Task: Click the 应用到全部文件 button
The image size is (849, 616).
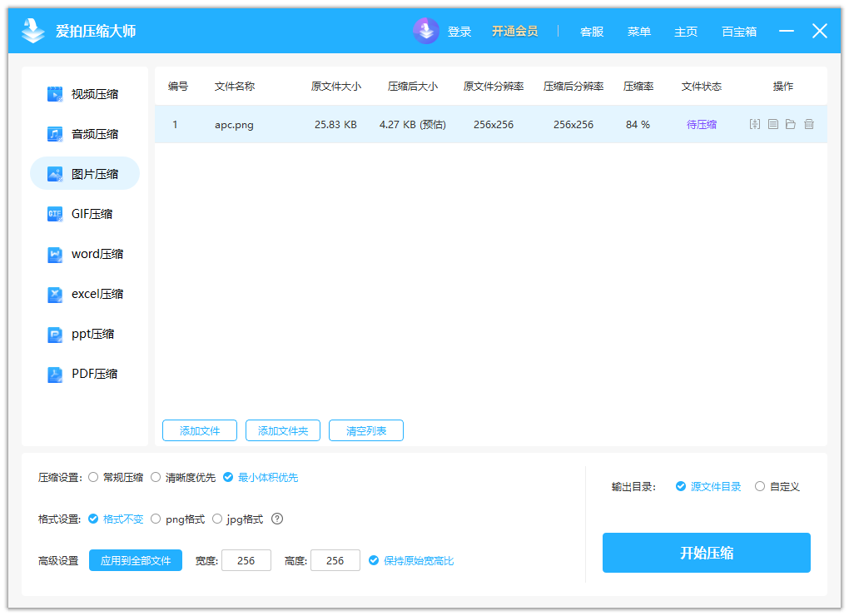Action: [x=136, y=561]
